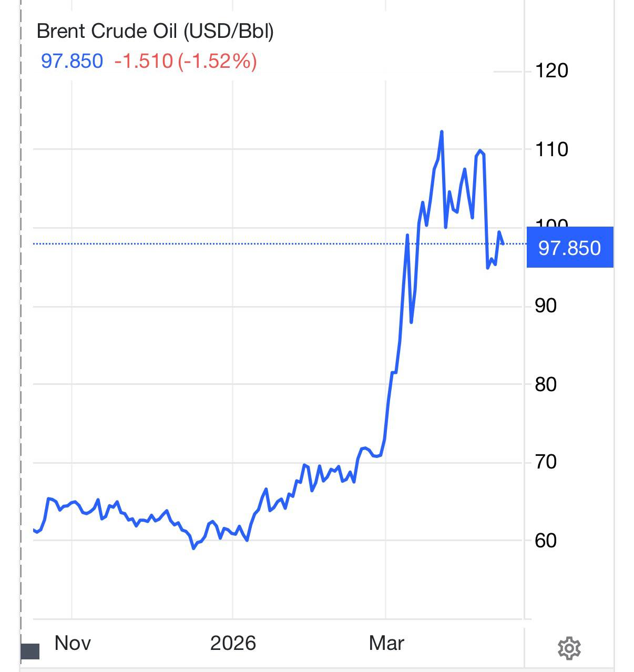Click the first data point at chart's left edge

(34, 530)
